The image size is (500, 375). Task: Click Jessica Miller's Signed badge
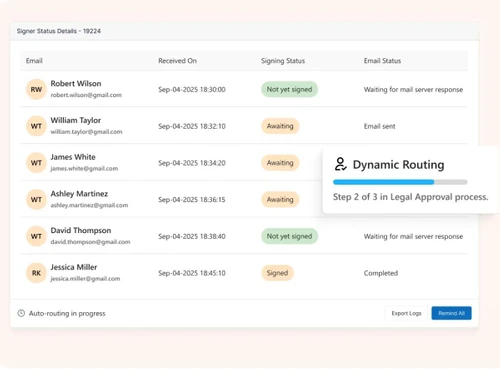click(277, 273)
